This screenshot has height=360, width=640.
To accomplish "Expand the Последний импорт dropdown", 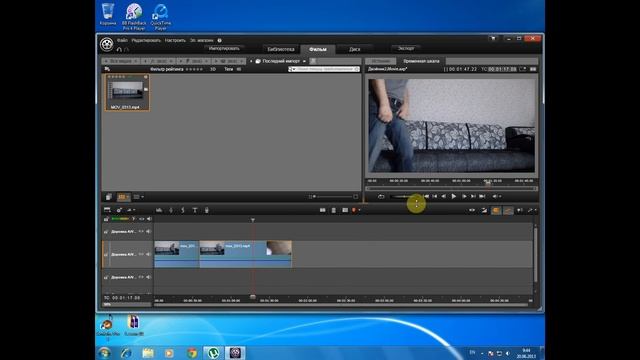I will tap(304, 61).
